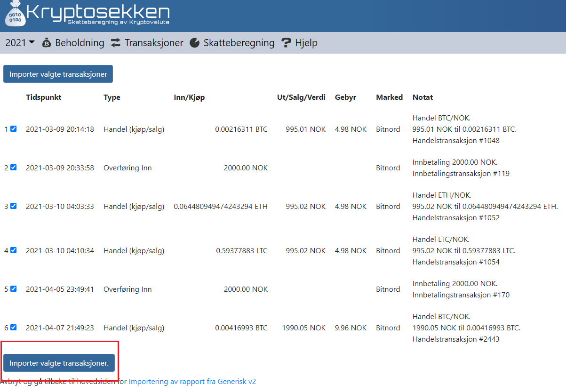This screenshot has width=566, height=392.
Task: Click the 1990.05 NOK value
Action: tap(304, 328)
